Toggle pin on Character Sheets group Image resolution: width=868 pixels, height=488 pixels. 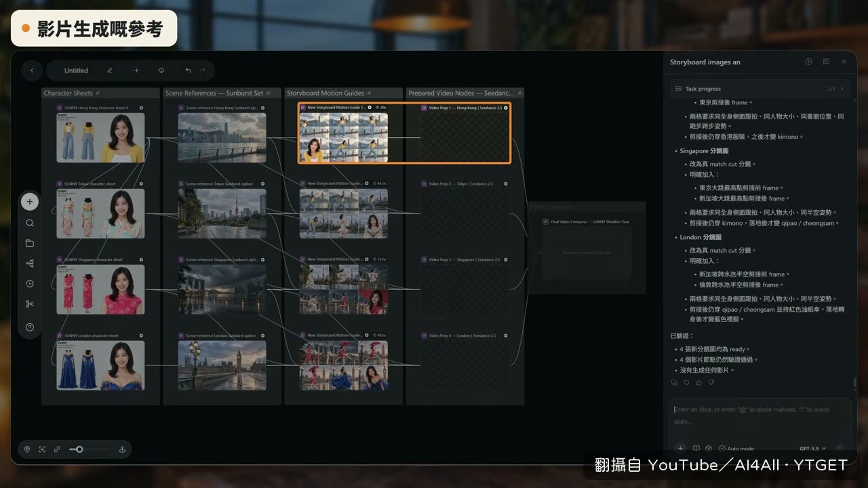pyautogui.click(x=98, y=93)
